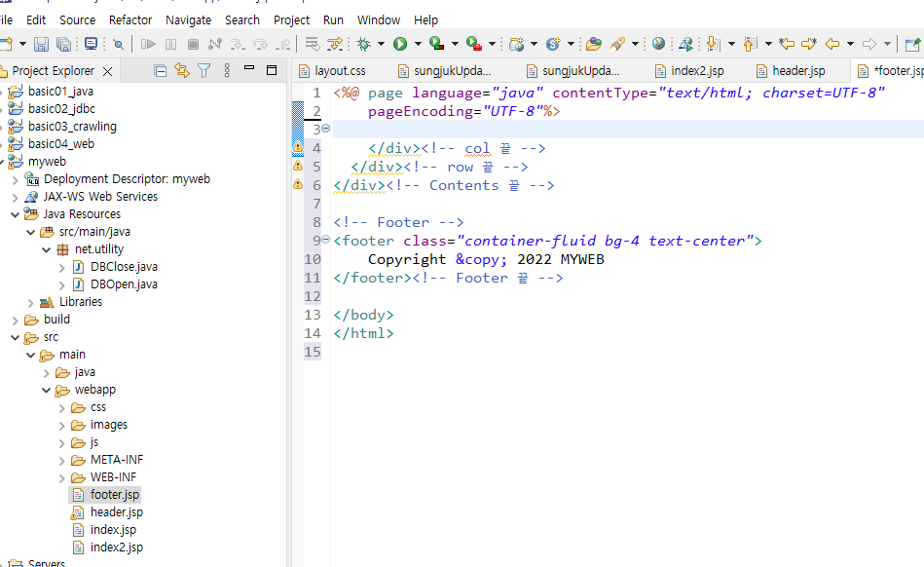Switch to the header.jsp editor tab
Screen dimensions: 924x567
pos(798,71)
